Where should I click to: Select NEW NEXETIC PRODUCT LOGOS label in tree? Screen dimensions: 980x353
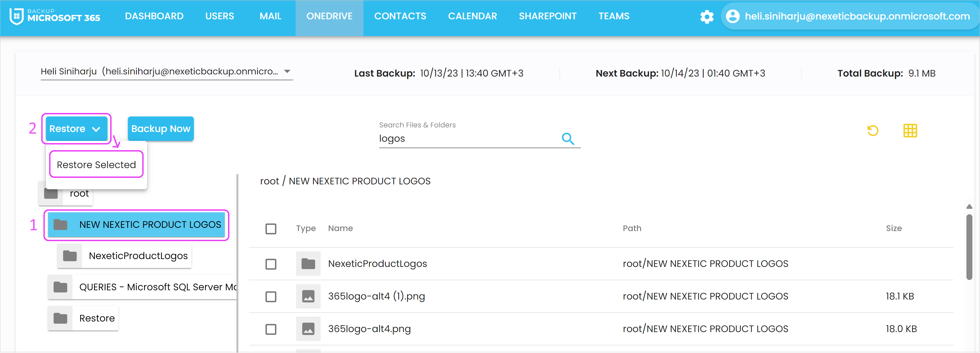click(150, 225)
